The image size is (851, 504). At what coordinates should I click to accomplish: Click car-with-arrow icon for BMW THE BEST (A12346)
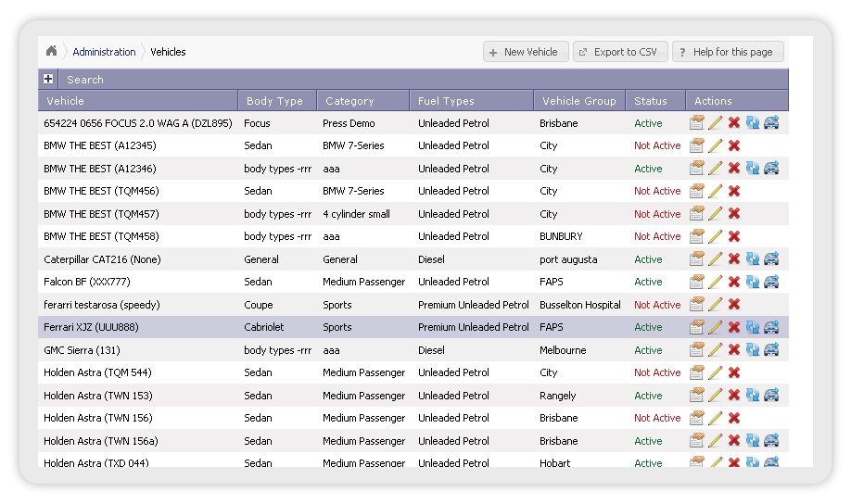point(771,169)
